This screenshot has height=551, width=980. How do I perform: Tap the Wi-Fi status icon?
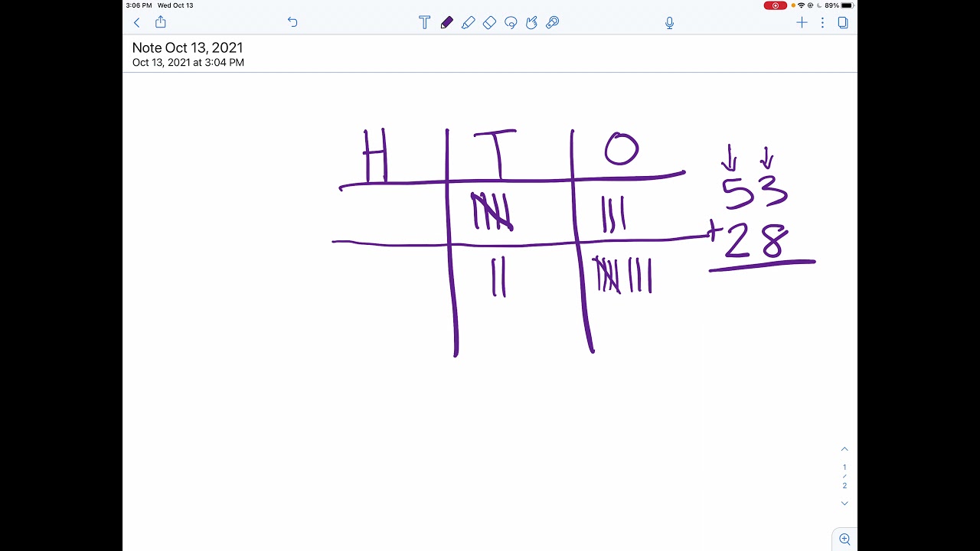click(801, 5)
